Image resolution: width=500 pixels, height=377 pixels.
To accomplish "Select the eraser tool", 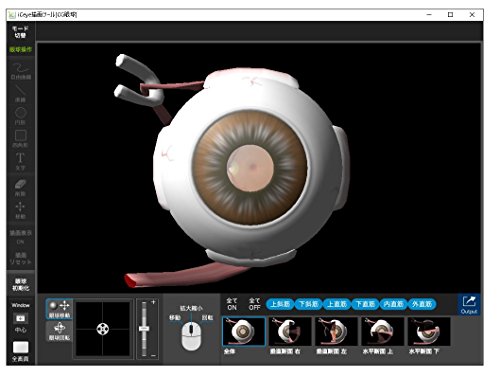I will (x=20, y=188).
